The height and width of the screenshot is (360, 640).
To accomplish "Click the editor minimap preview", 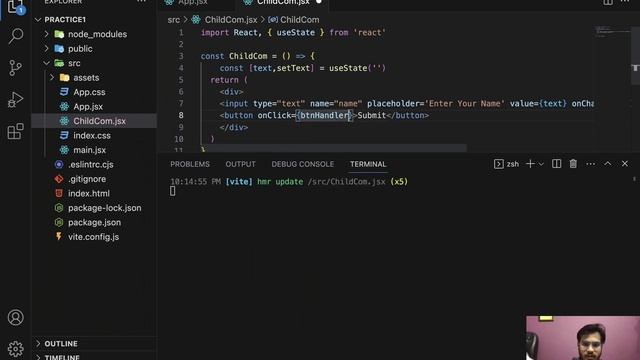I will tap(612, 31).
